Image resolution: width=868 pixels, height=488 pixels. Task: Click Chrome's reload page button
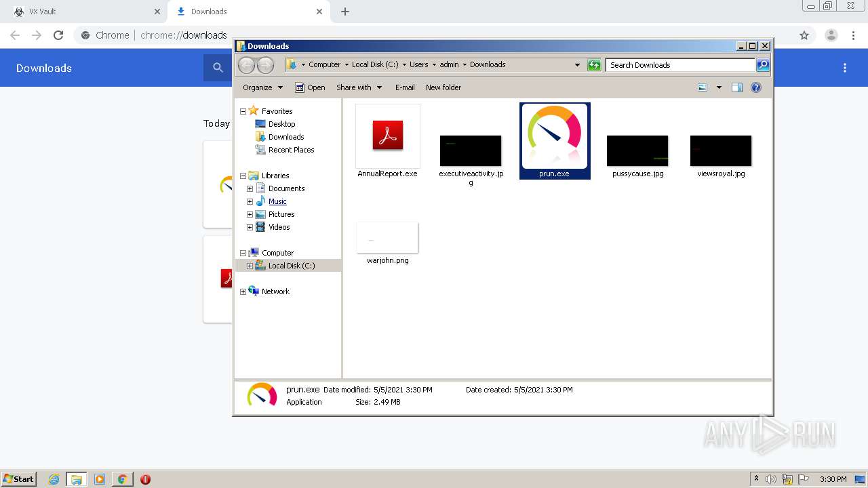58,35
